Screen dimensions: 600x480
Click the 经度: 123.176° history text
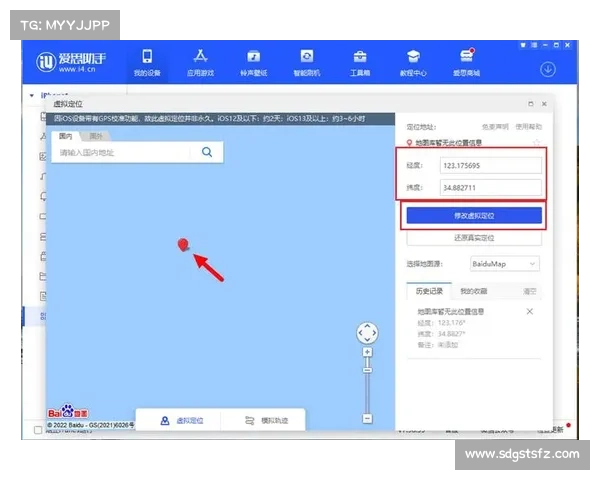pyautogui.click(x=441, y=323)
